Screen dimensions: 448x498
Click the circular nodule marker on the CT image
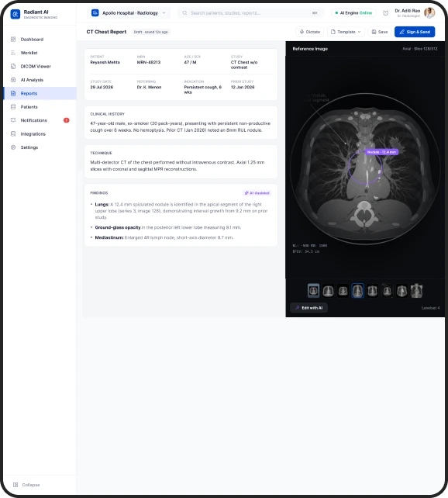[x=365, y=167]
